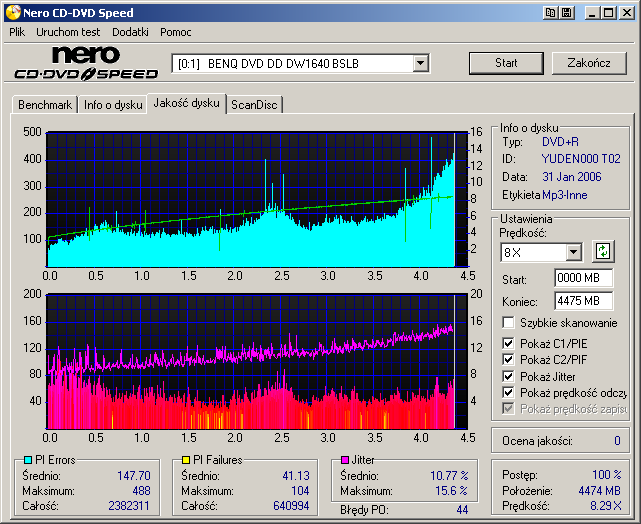Click the refresh speed button beside 8X
This screenshot has width=641, height=524.
603,251
